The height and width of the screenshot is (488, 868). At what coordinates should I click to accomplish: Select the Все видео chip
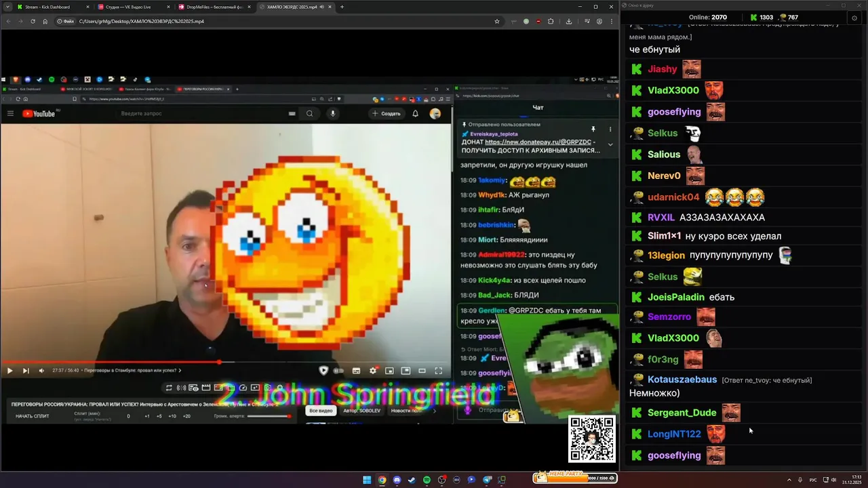pos(321,411)
